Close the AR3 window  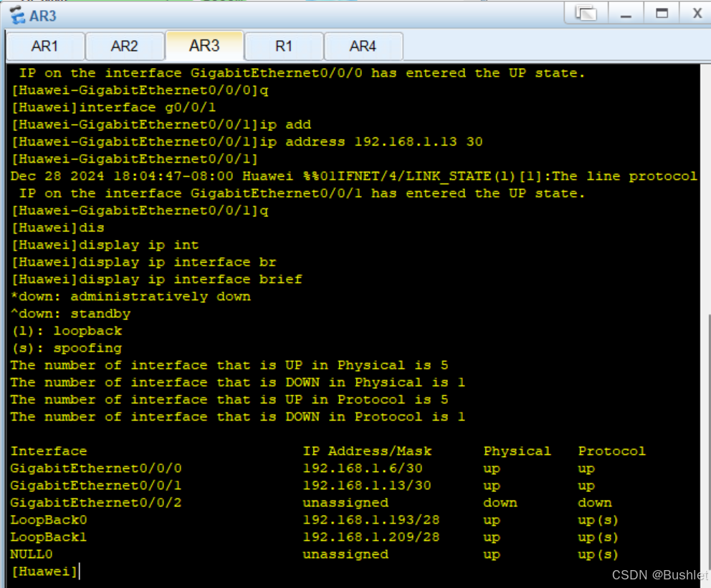tap(697, 13)
